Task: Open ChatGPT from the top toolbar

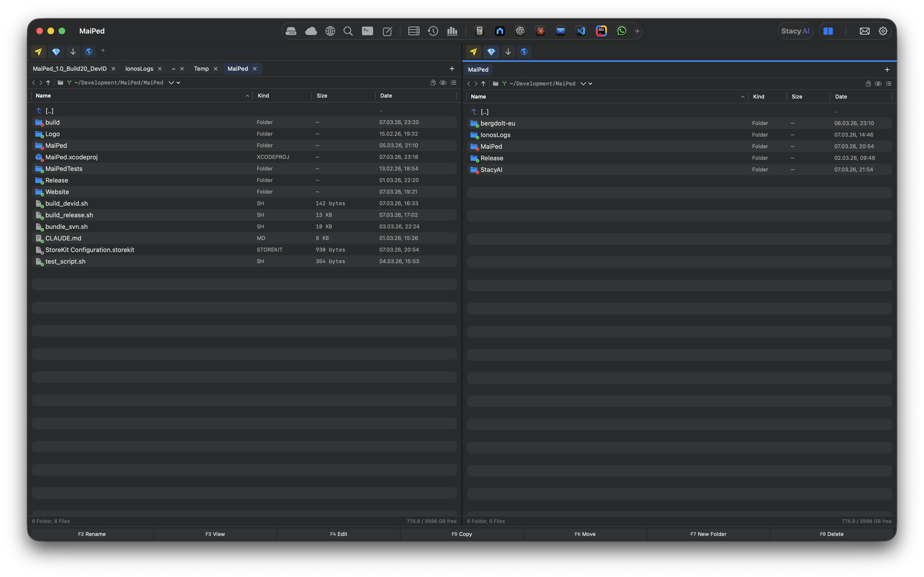Action: (520, 31)
